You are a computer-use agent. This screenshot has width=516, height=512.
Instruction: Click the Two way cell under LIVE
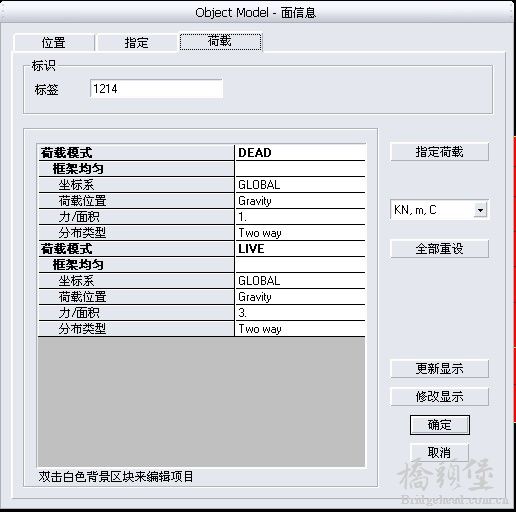(x=300, y=329)
